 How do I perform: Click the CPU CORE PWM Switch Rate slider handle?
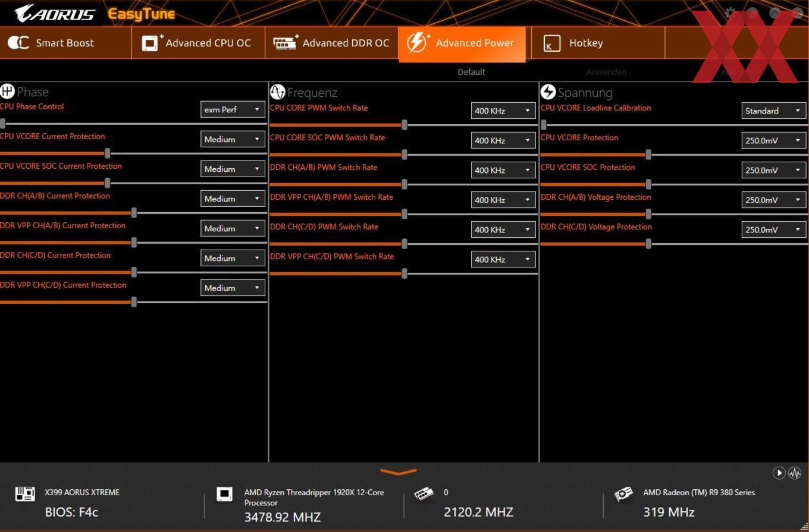pyautogui.click(x=404, y=125)
